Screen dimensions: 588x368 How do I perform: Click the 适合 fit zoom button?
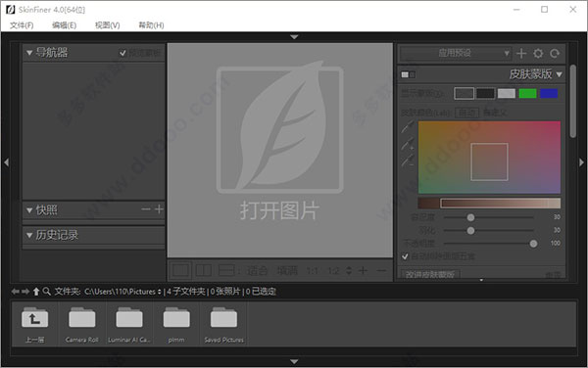(x=257, y=270)
